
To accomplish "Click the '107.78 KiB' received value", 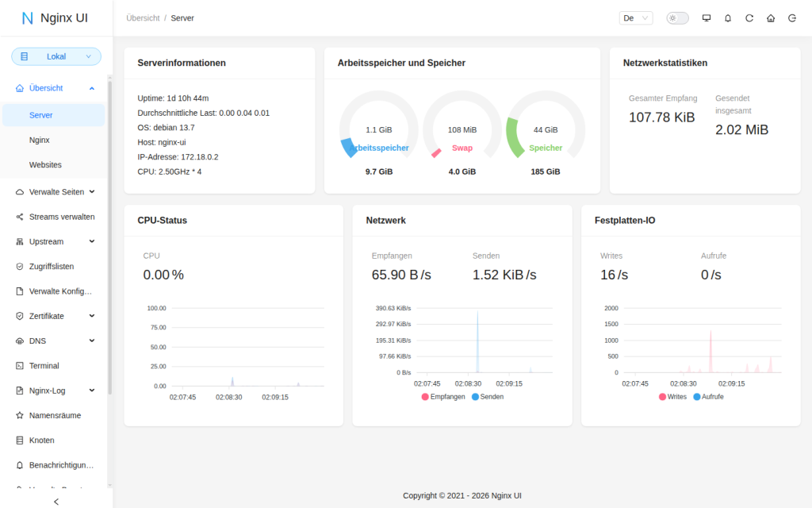I will tap(662, 117).
